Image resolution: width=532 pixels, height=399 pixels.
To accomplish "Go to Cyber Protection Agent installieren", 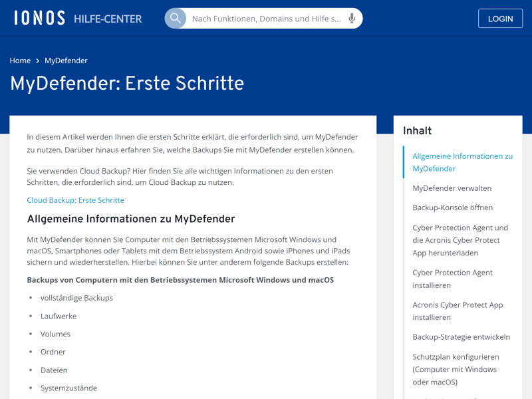I will click(x=451, y=279).
